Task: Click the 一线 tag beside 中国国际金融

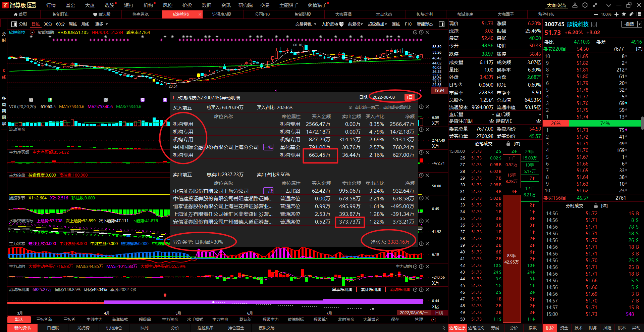Action: [268, 147]
